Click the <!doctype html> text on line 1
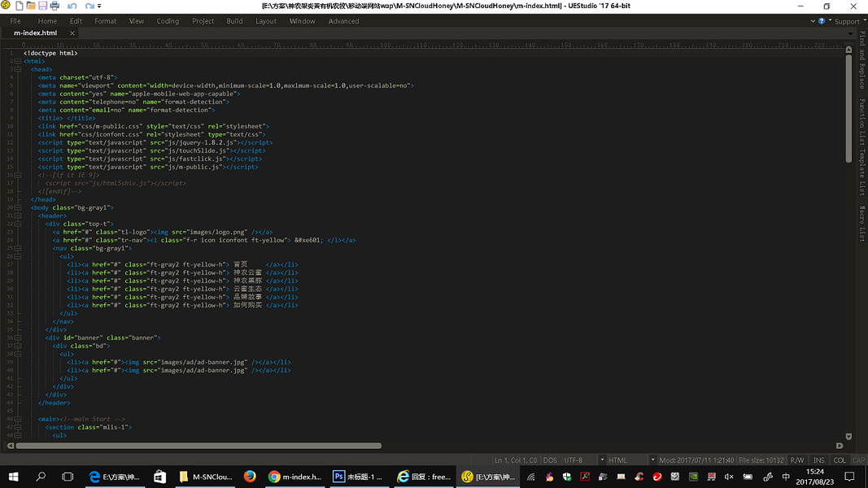Screen dimensions: 868x488 pos(50,54)
